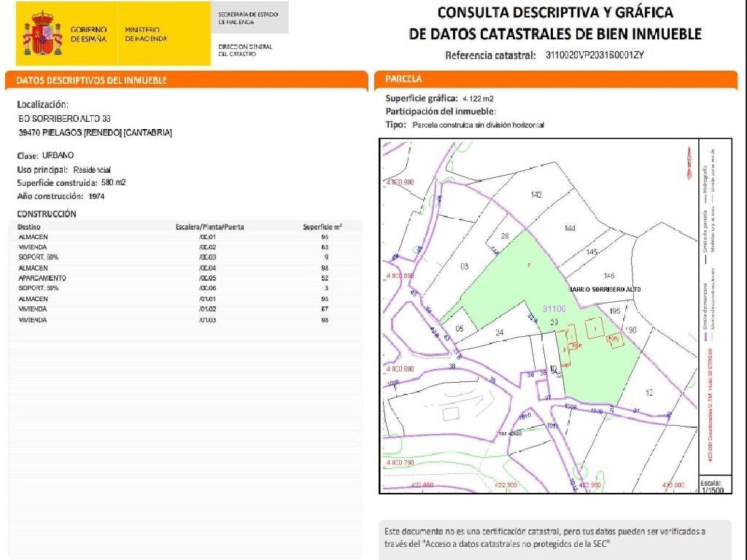Click parcel number 142 on map
This screenshot has height=560, width=747.
coord(536,194)
